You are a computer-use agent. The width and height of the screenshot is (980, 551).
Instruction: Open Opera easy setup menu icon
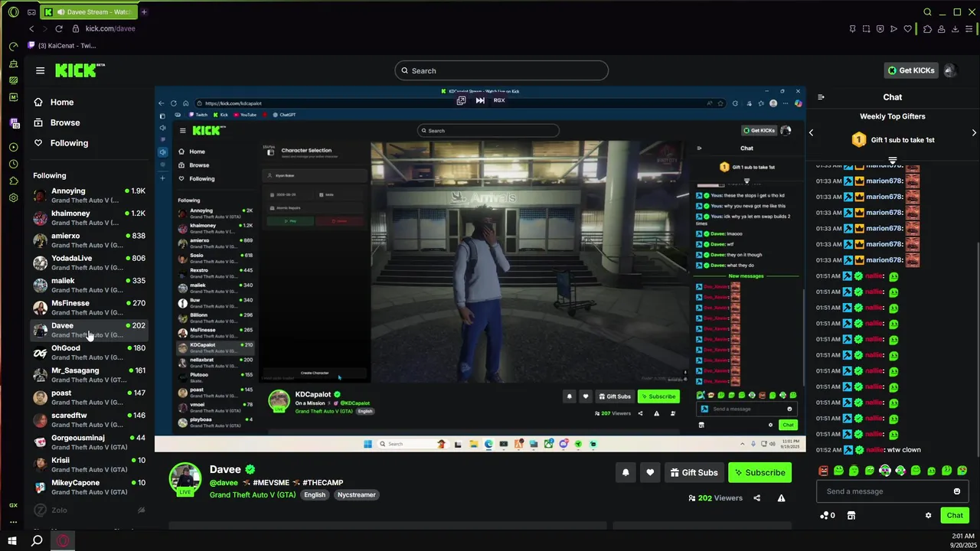(969, 29)
